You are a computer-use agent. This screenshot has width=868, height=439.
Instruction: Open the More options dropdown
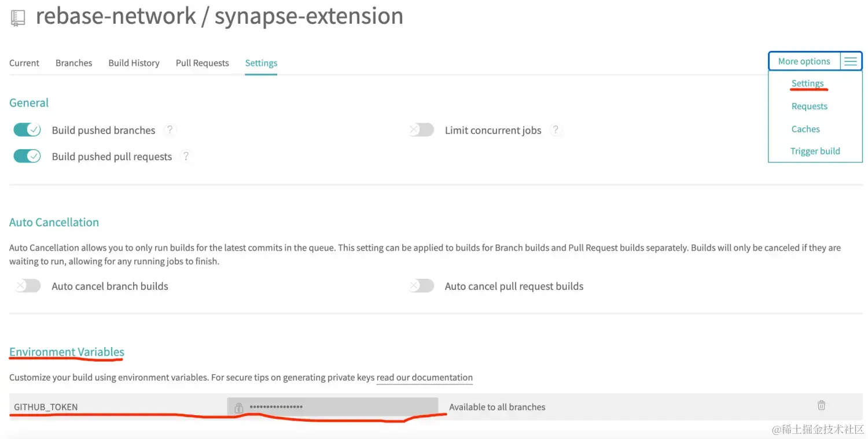pos(804,61)
